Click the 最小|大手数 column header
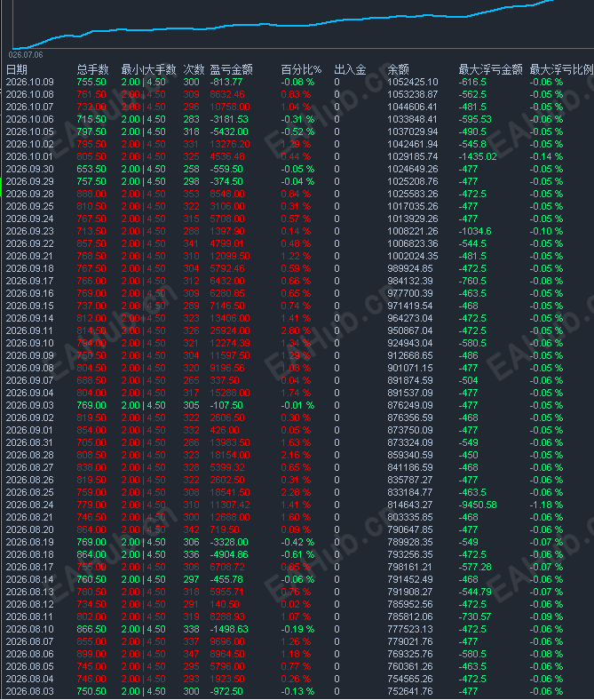The height and width of the screenshot is (700, 594). 148,69
